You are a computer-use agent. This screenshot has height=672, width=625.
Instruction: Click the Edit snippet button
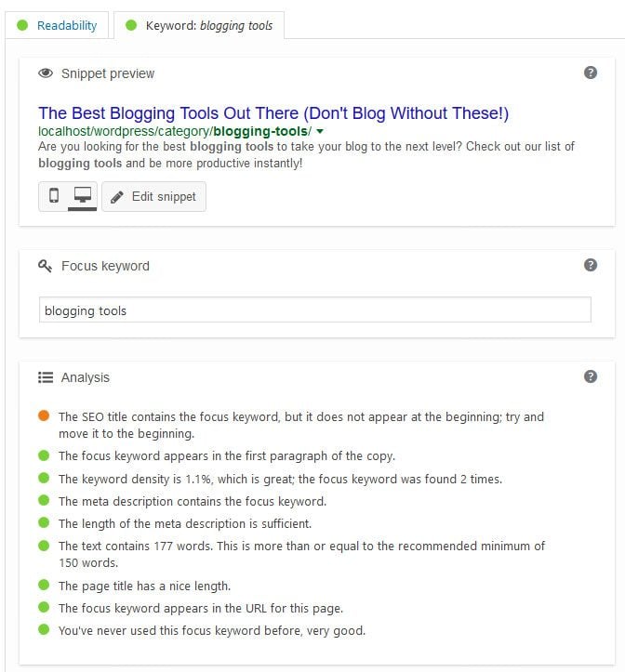tap(154, 196)
